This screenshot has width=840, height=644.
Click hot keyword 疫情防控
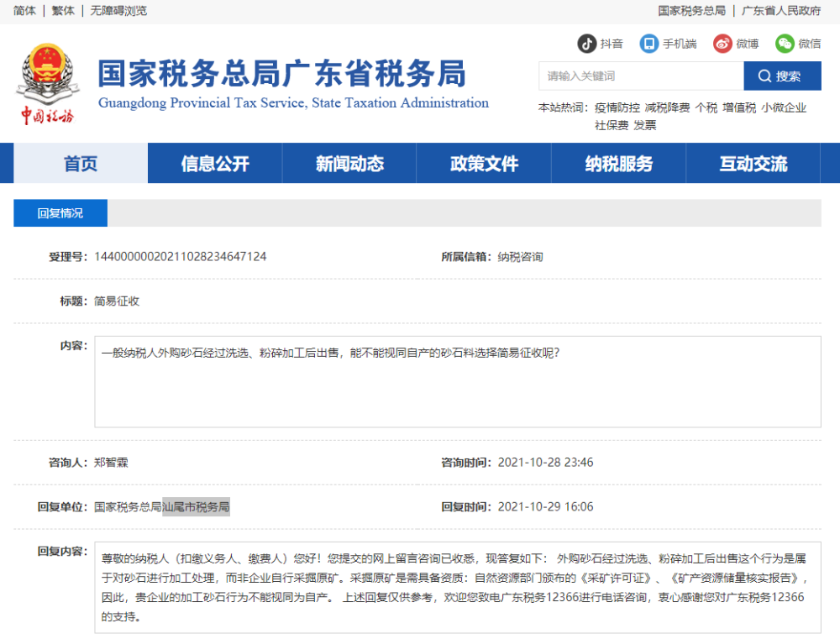pyautogui.click(x=617, y=107)
